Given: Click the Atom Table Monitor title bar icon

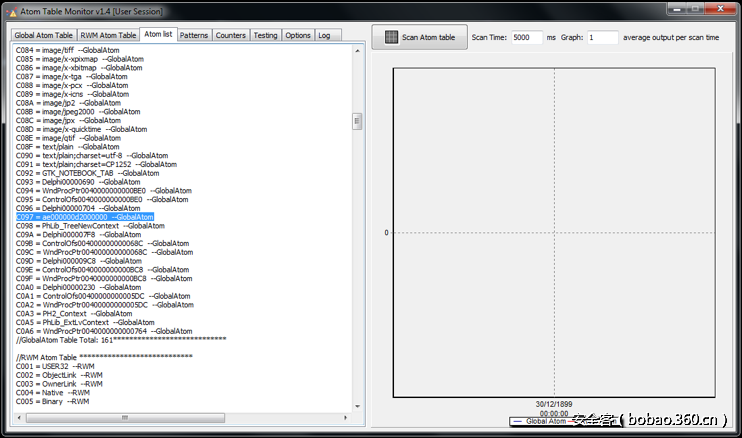Looking at the screenshot, I should (12, 9).
